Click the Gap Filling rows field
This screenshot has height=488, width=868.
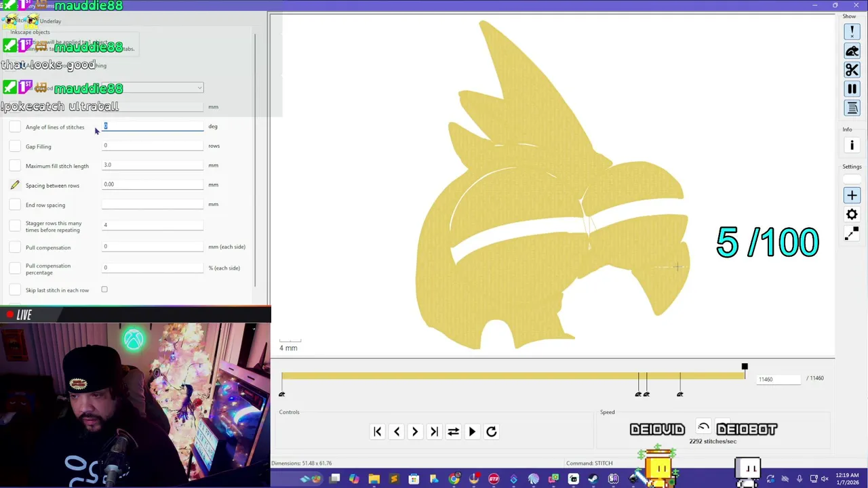click(x=153, y=146)
